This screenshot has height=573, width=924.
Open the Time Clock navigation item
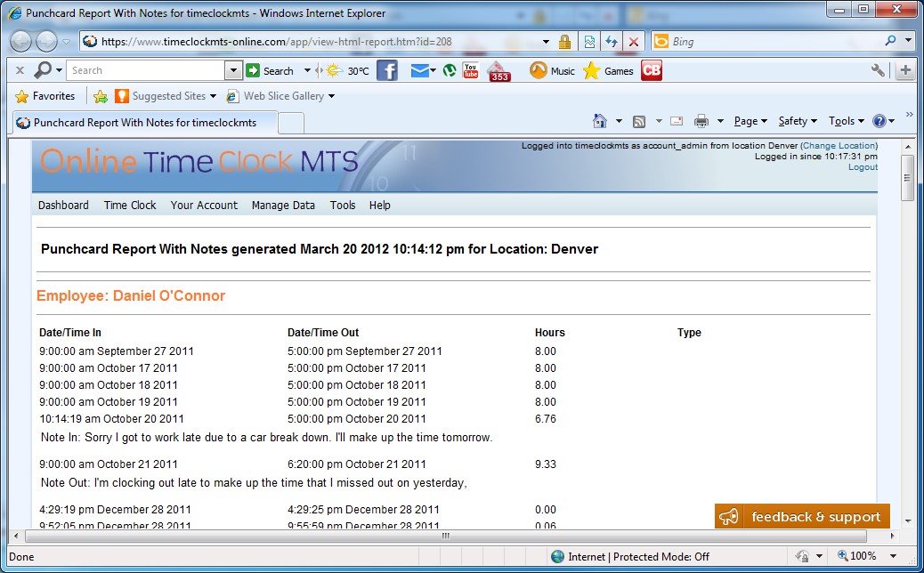[x=130, y=206]
